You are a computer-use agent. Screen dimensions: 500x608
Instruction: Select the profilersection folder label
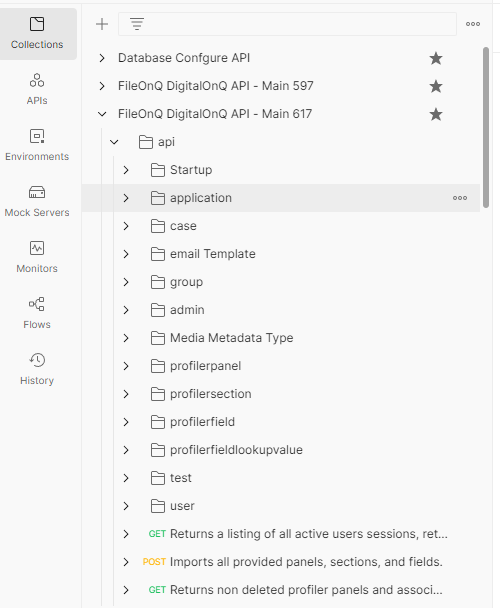click(x=211, y=394)
